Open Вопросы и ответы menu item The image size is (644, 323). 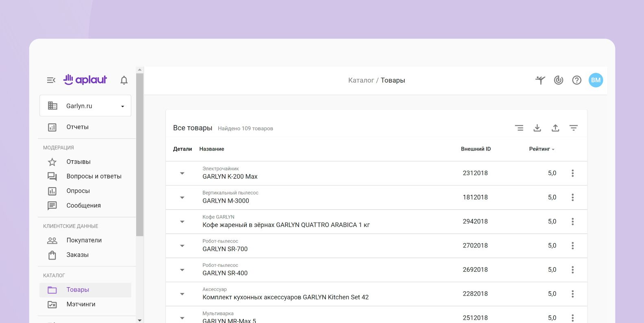point(94,176)
